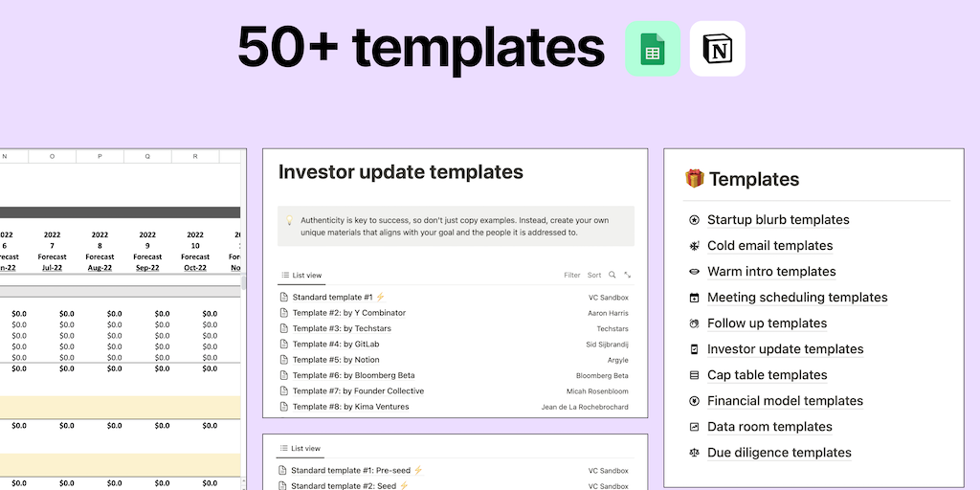This screenshot has height=490, width=980.
Task: Select the lower List view tab
Action: point(301,448)
